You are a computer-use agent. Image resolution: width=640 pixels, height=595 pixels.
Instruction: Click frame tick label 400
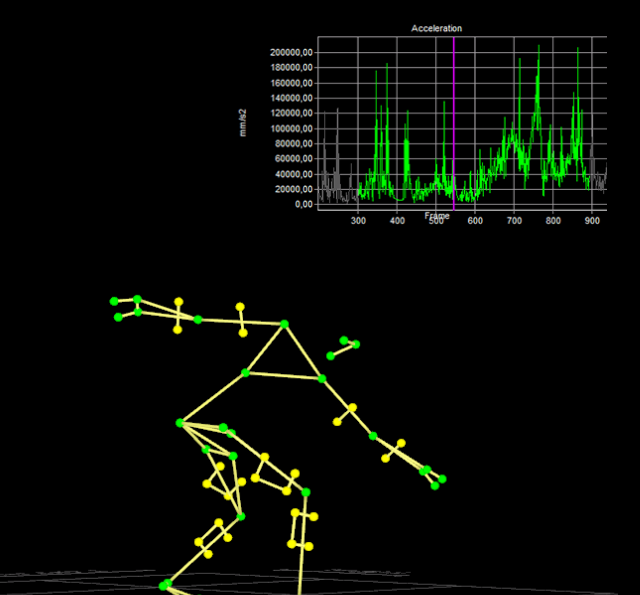(x=397, y=221)
